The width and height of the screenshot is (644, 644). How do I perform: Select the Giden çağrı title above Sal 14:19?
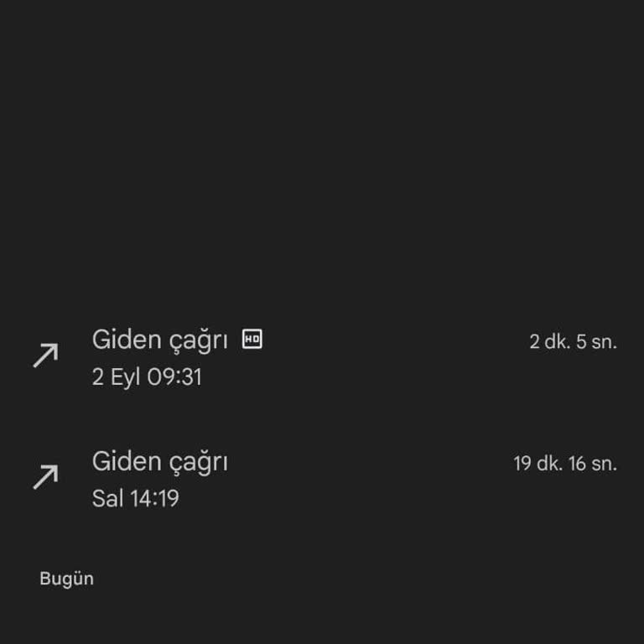pos(159,461)
